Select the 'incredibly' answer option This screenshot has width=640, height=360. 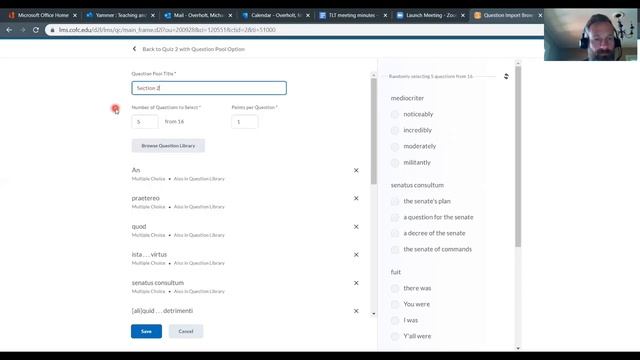395,130
